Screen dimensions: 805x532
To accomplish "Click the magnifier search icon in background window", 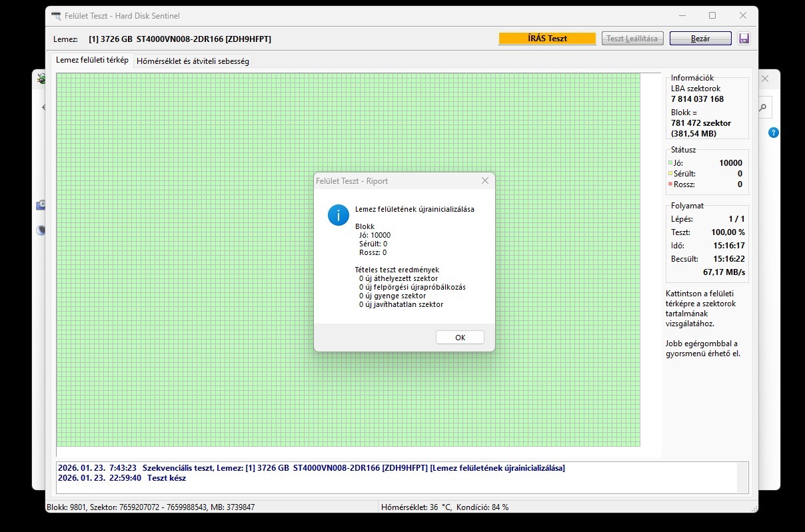I will tap(763, 107).
